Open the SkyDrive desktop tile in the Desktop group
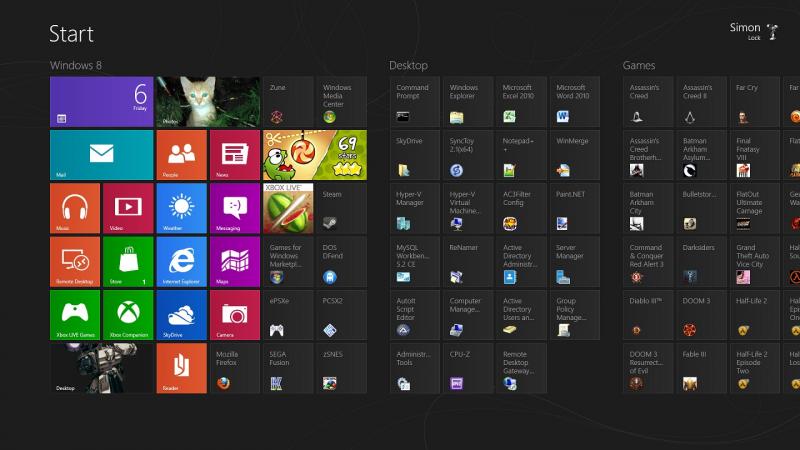The height and width of the screenshot is (450, 800). click(415, 155)
